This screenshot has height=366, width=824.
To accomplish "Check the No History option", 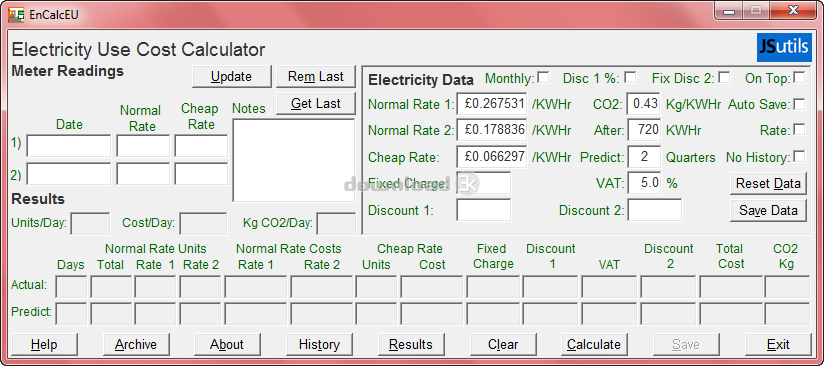I will [x=799, y=157].
